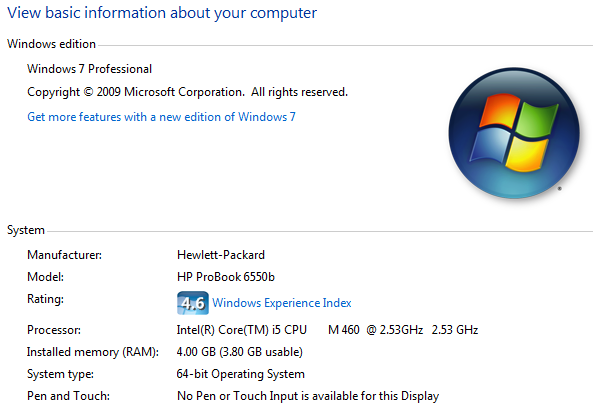
Task: Open the Windows Experience Index link
Action: point(282,303)
